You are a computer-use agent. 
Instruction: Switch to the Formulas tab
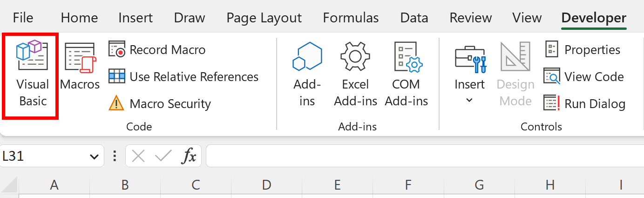point(351,18)
